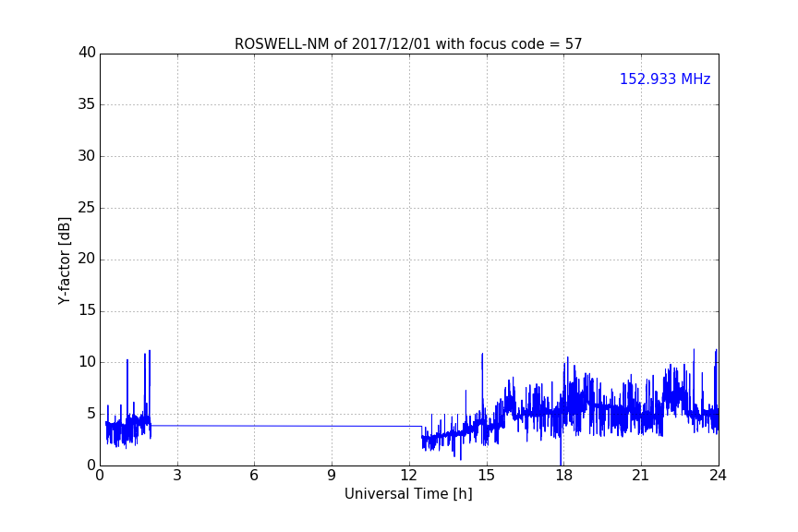Click the y-axis tick label '15'
This screenshot has width=798, height=532.
click(x=87, y=310)
